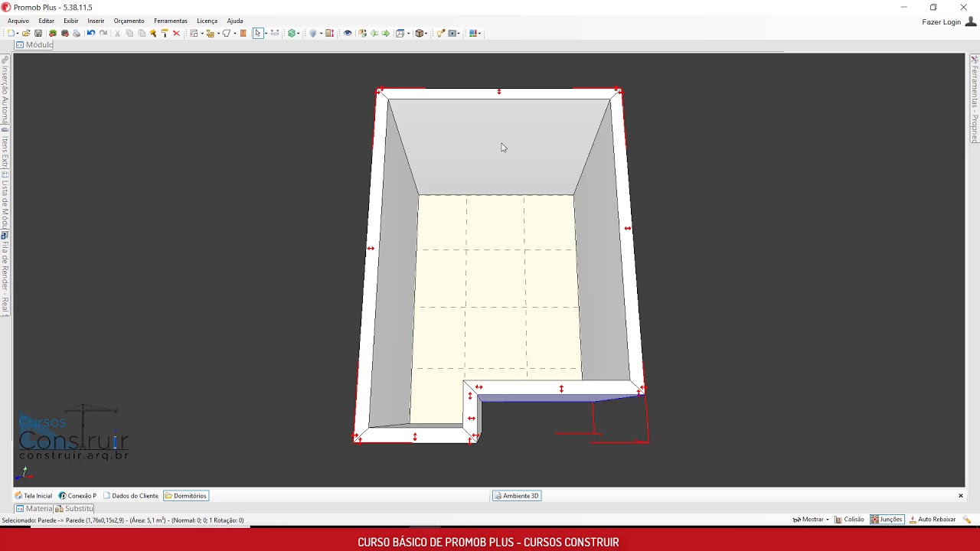Click the eye visualization icon
This screenshot has height=551, width=980.
pos(348,33)
